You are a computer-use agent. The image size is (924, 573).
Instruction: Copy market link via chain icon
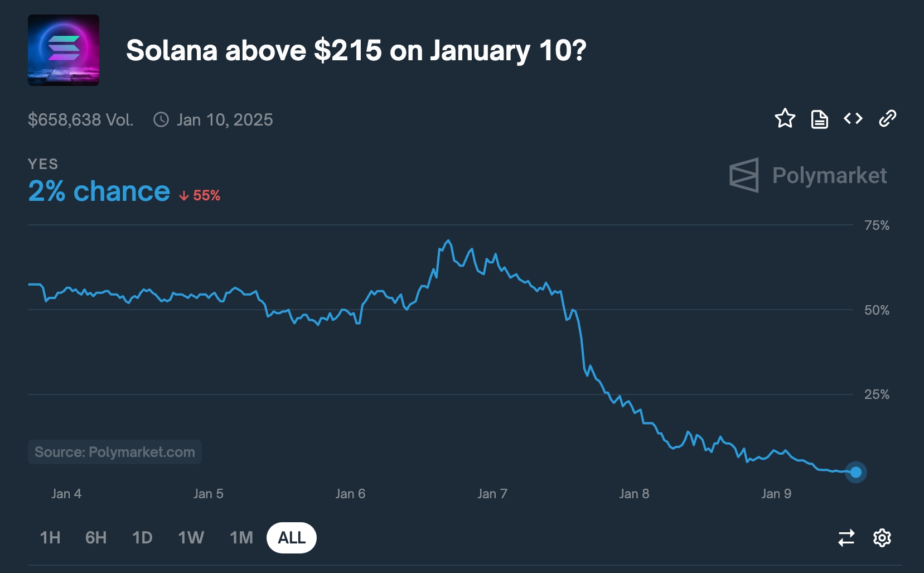point(887,118)
